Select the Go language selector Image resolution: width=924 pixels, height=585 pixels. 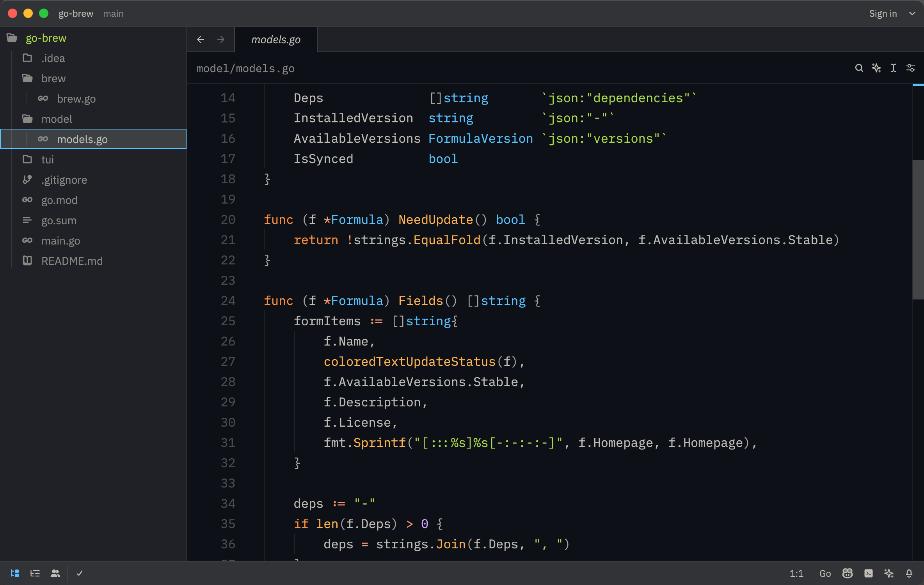[825, 573]
